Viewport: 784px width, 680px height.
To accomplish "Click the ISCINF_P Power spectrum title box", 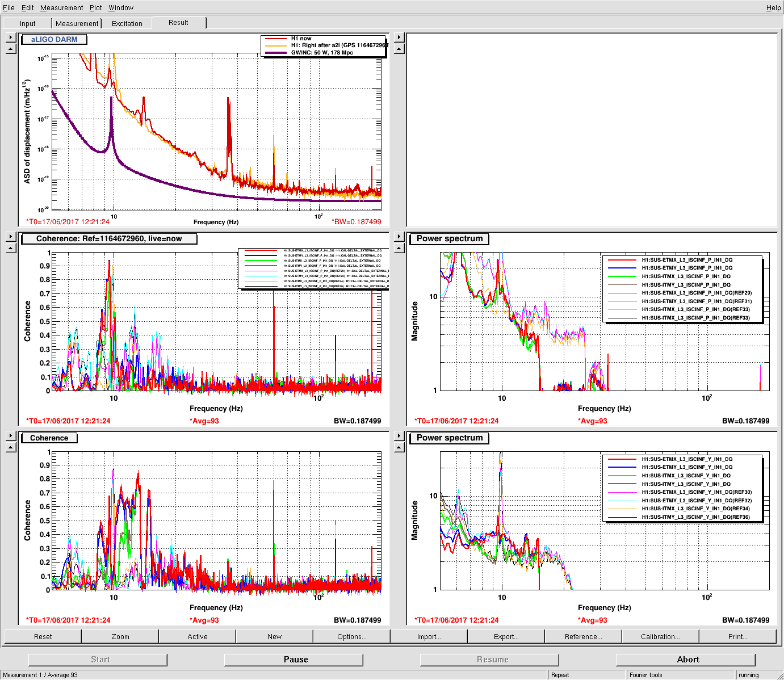I will 450,239.
